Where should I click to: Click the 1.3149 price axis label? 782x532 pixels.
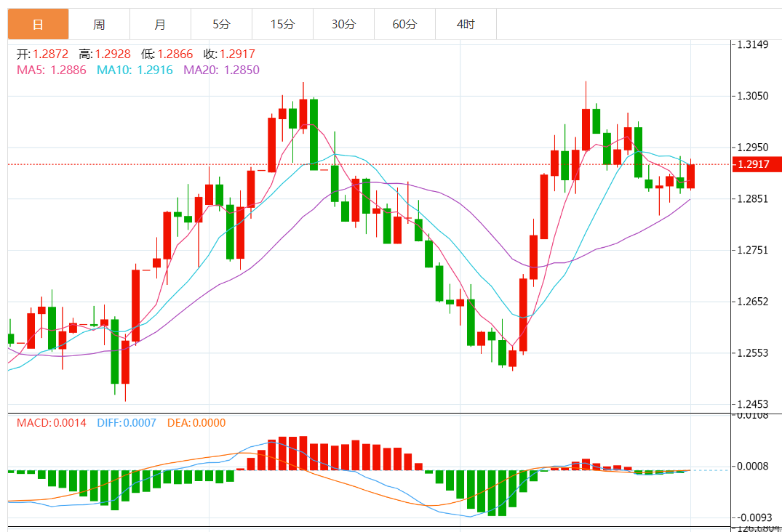tap(753, 45)
